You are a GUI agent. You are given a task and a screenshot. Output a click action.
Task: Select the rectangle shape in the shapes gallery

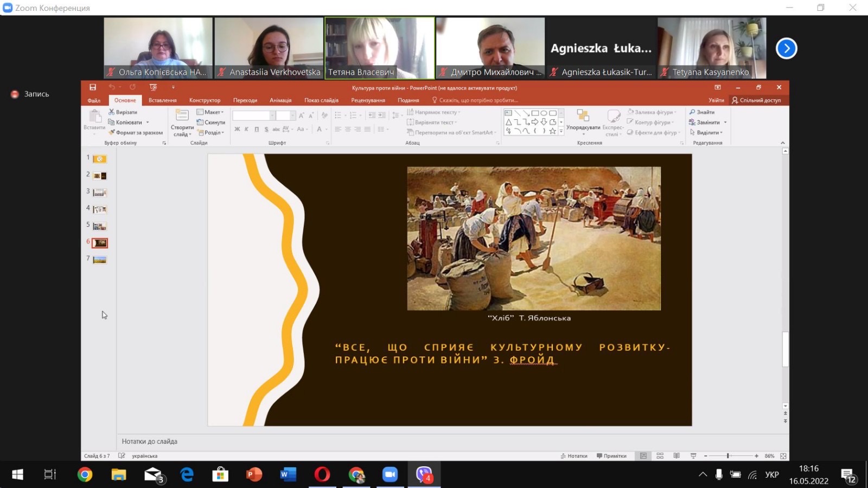coord(535,113)
